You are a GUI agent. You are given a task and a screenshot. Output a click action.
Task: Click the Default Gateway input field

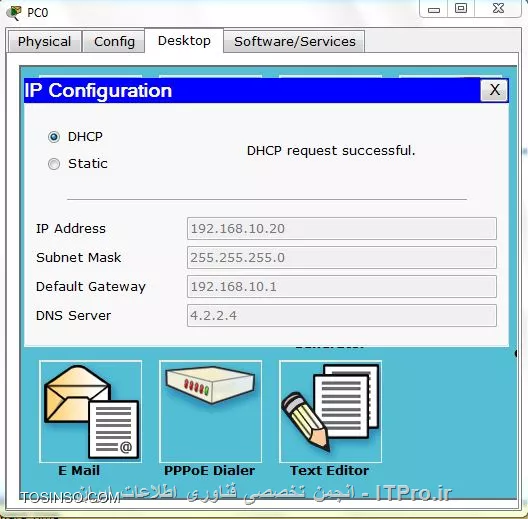point(342,287)
